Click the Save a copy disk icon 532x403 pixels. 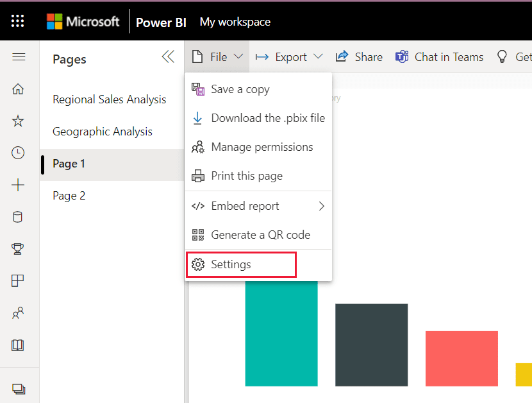(x=198, y=89)
